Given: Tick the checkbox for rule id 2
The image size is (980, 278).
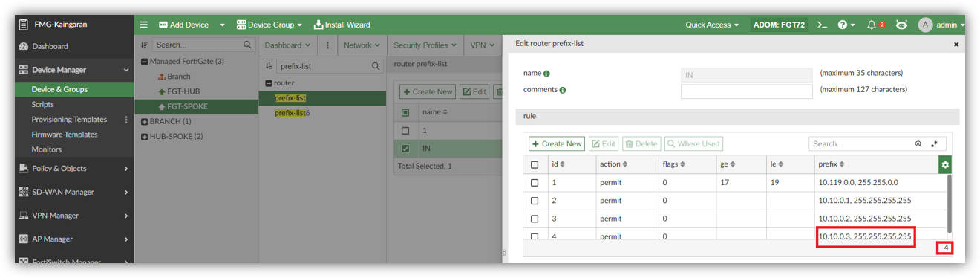Looking at the screenshot, I should [x=535, y=200].
